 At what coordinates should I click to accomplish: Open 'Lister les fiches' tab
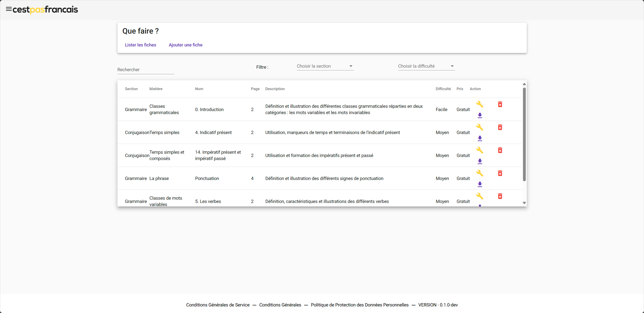140,45
